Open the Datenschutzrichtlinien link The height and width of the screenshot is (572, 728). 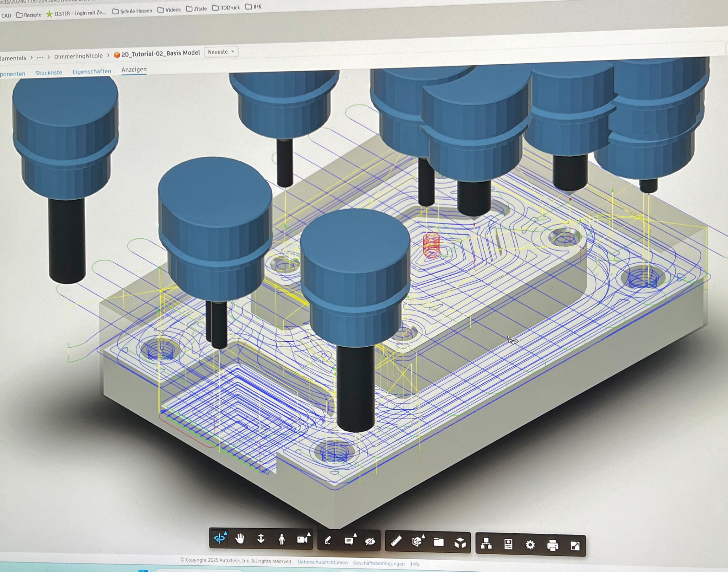tap(322, 562)
